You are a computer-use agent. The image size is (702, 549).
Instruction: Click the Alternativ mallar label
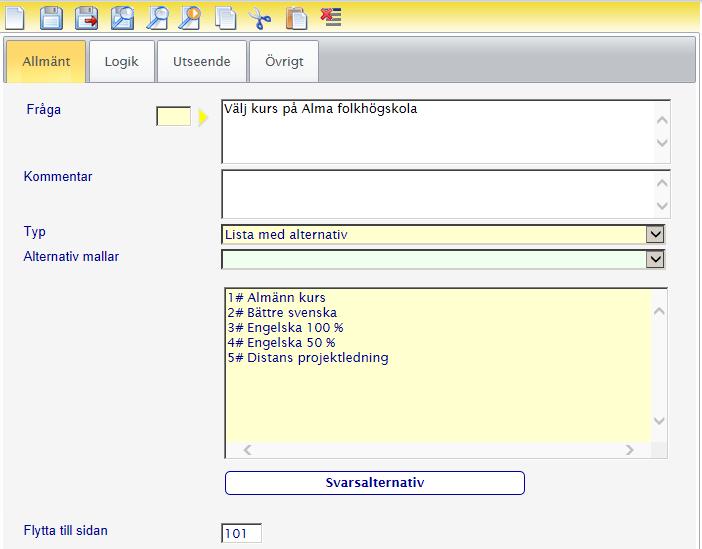pyautogui.click(x=71, y=257)
